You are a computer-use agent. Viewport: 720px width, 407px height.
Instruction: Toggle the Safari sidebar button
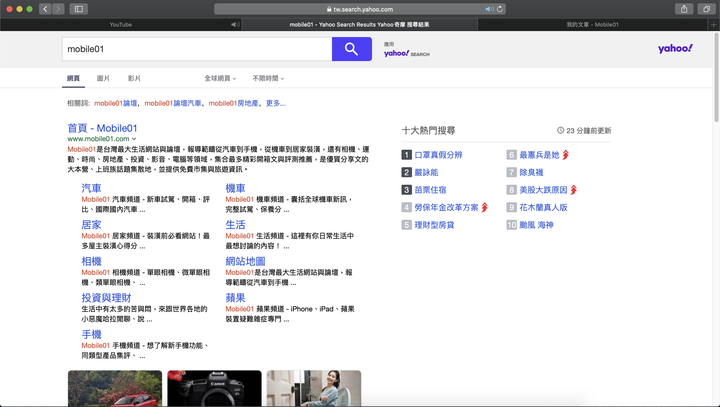tap(79, 9)
